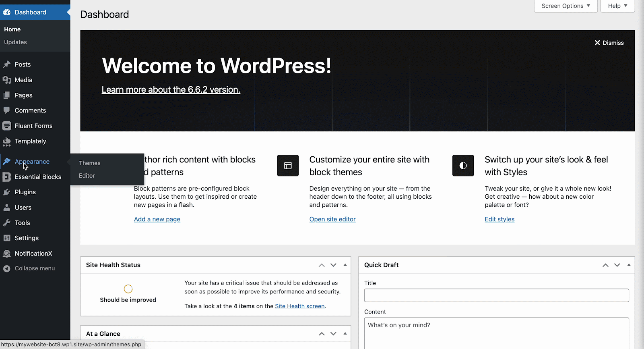644x349 pixels.
Task: Open the Users menu label
Action: [23, 208]
